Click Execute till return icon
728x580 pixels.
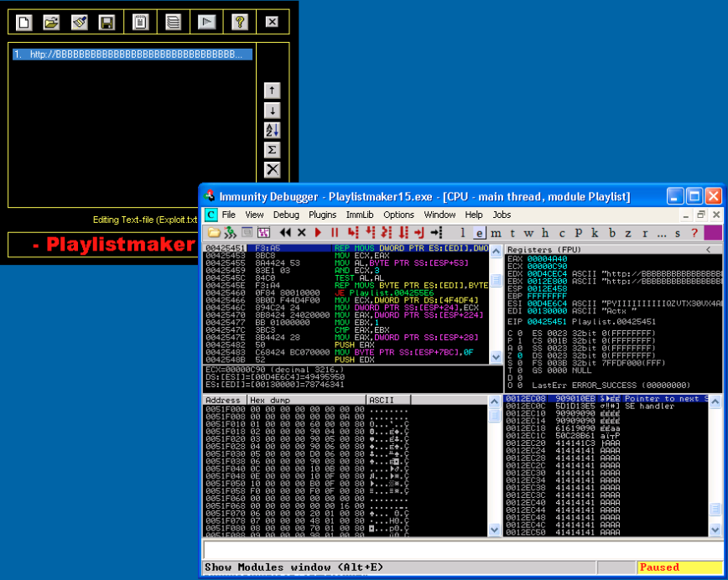click(x=419, y=232)
